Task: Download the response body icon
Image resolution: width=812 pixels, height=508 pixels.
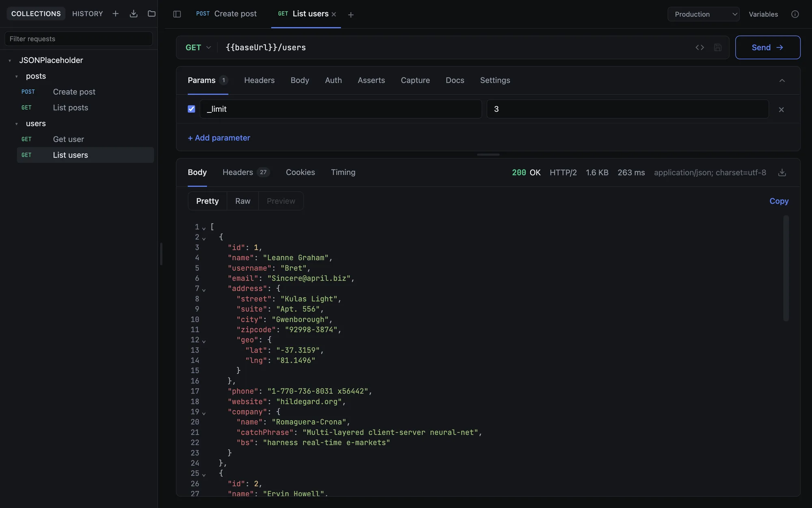Action: pos(782,173)
